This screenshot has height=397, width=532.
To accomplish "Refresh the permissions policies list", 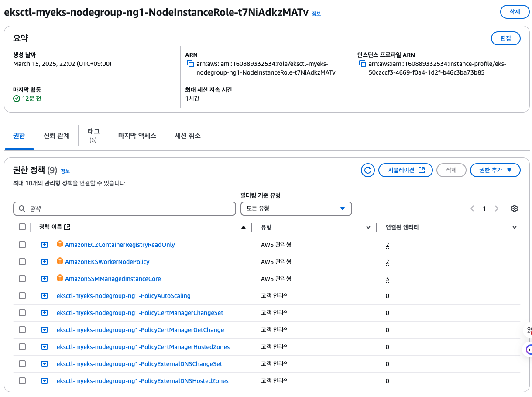I will pyautogui.click(x=368, y=170).
